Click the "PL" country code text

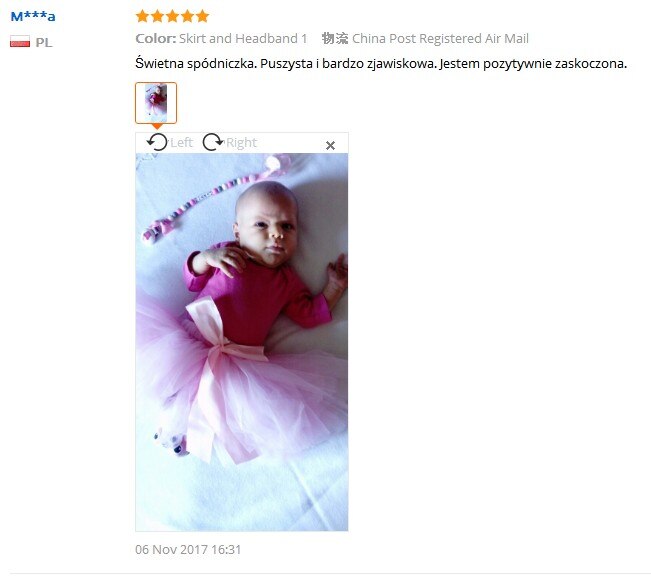point(44,42)
